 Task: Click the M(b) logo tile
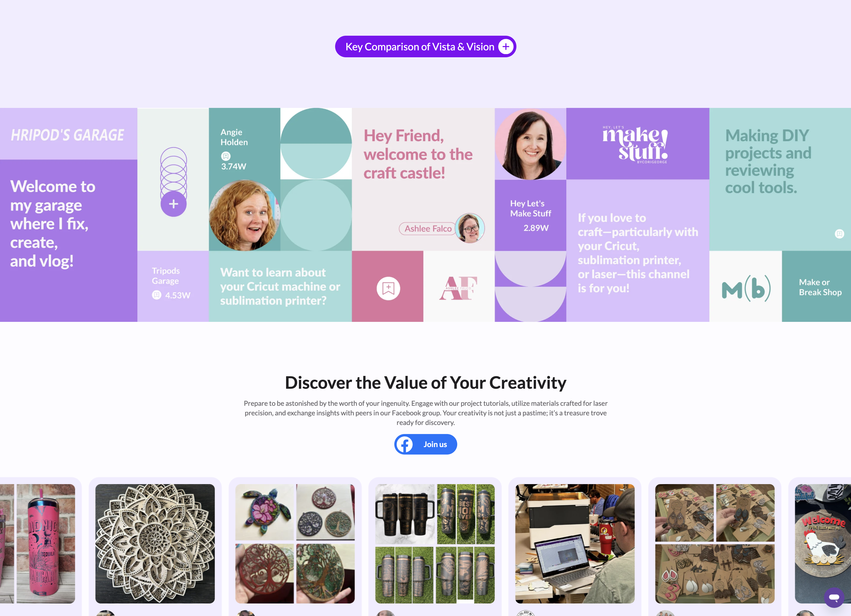coord(746,286)
